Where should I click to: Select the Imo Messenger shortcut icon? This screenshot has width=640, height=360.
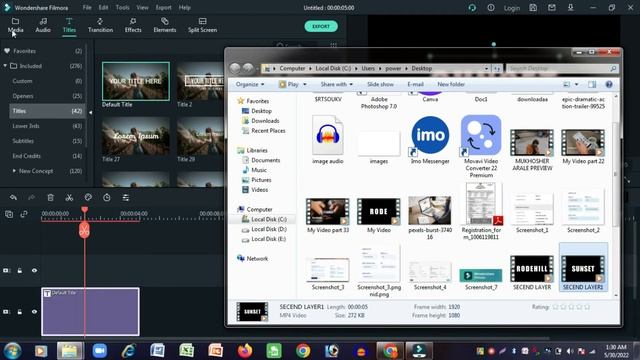pyautogui.click(x=430, y=140)
